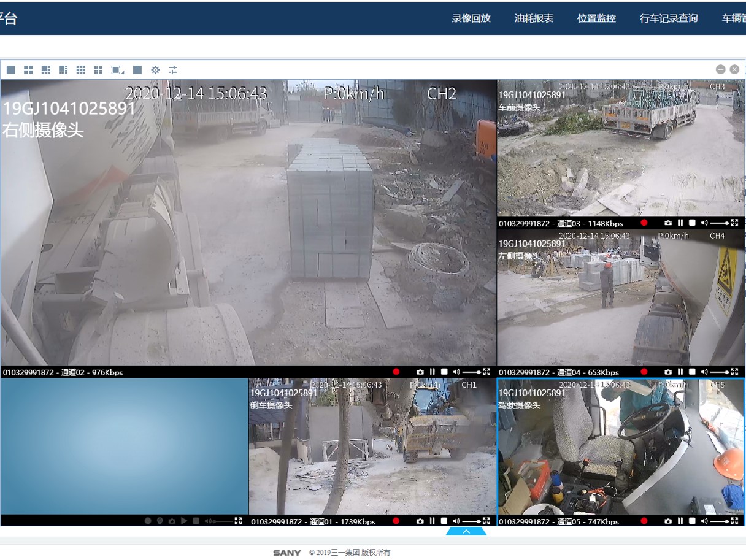This screenshot has width=746, height=560.
Task: Capture a snapshot of channel 05 driver camera
Action: [x=668, y=521]
